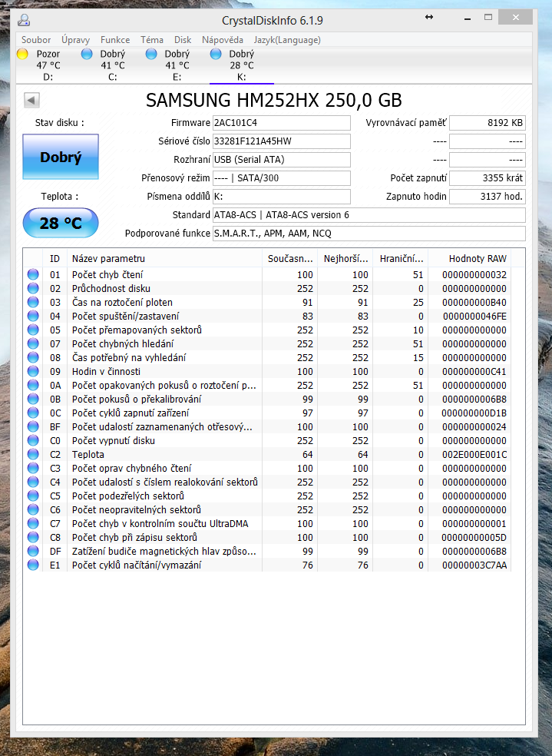The height and width of the screenshot is (756, 552).
Task: Click the Nejhorší... column header
Action: (x=345, y=258)
